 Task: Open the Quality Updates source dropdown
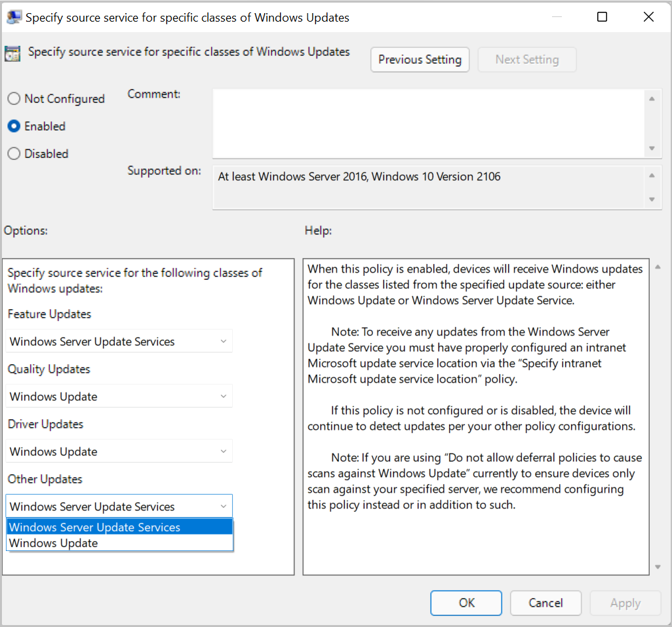point(223,396)
